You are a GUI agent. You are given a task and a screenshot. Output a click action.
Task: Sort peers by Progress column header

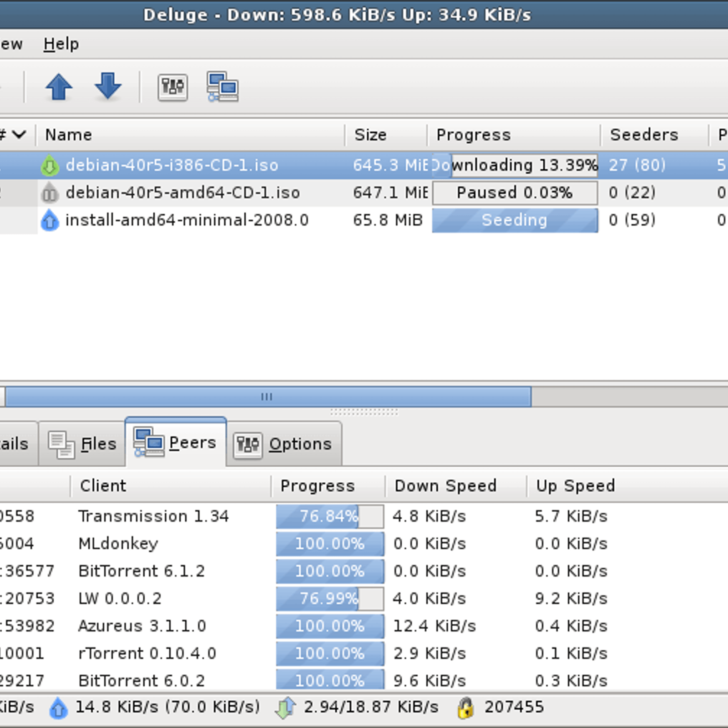tap(328, 486)
